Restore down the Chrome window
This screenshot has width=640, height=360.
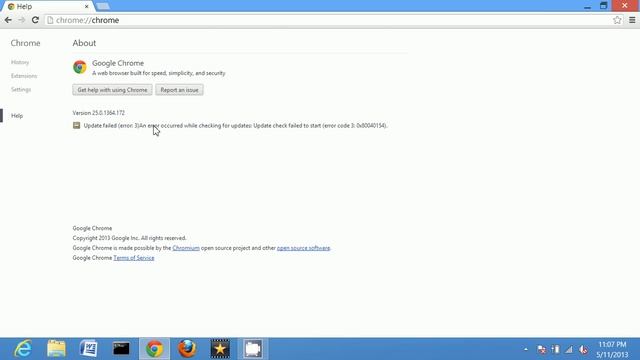604,6
